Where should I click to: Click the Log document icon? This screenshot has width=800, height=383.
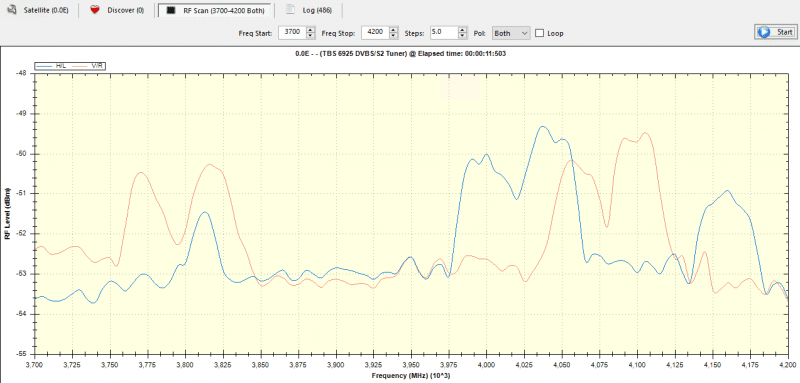[290, 10]
